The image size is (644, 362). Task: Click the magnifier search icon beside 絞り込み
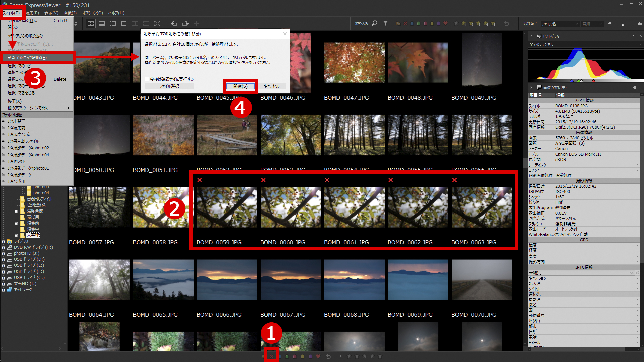pos(374,23)
